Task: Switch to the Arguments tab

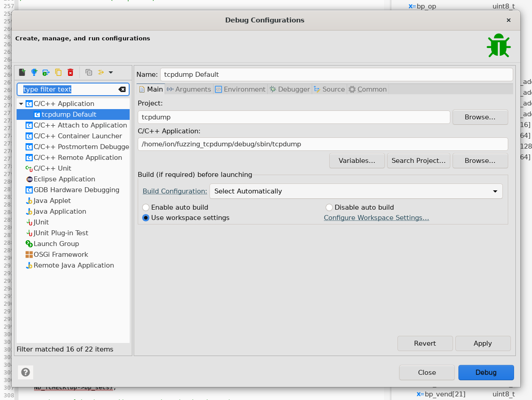Action: click(189, 89)
